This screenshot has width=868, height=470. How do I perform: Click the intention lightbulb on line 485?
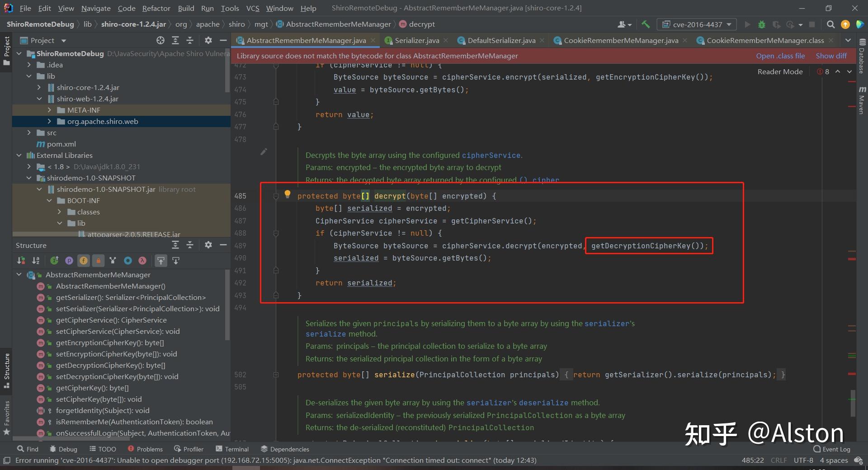pos(287,195)
